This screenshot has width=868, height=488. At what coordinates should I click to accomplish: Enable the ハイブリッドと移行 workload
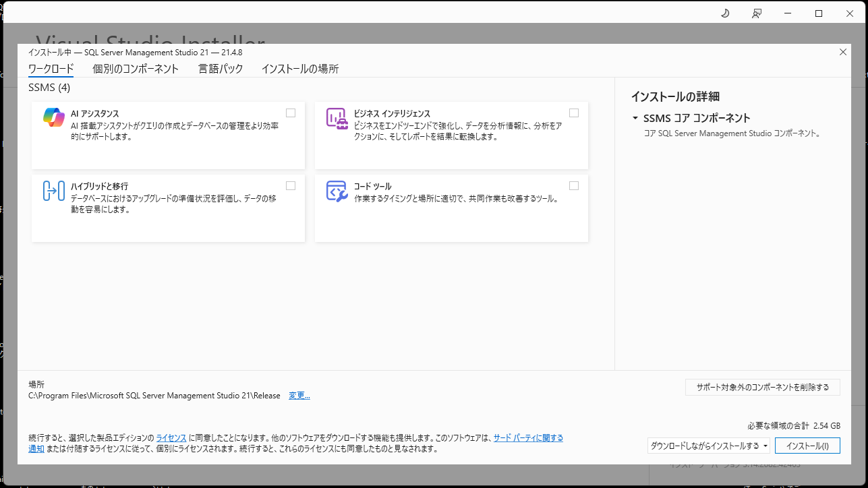point(291,185)
